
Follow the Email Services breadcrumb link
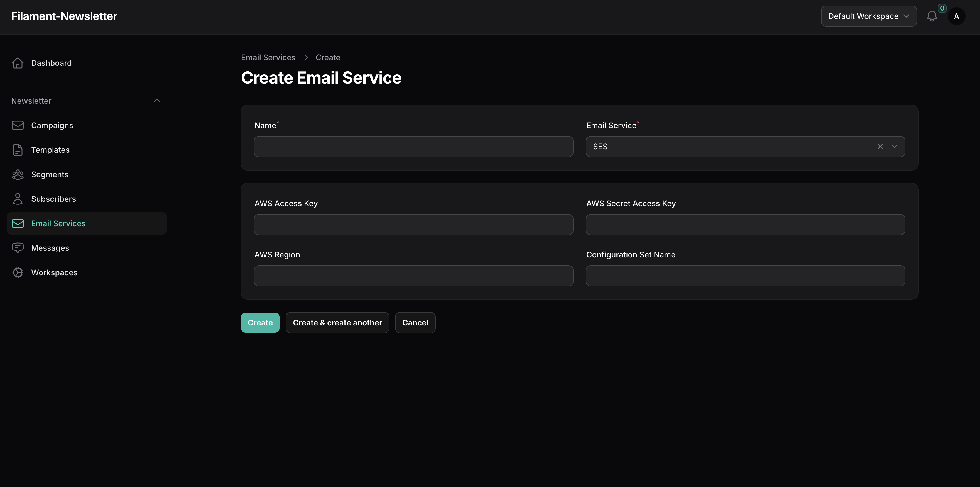[268, 57]
